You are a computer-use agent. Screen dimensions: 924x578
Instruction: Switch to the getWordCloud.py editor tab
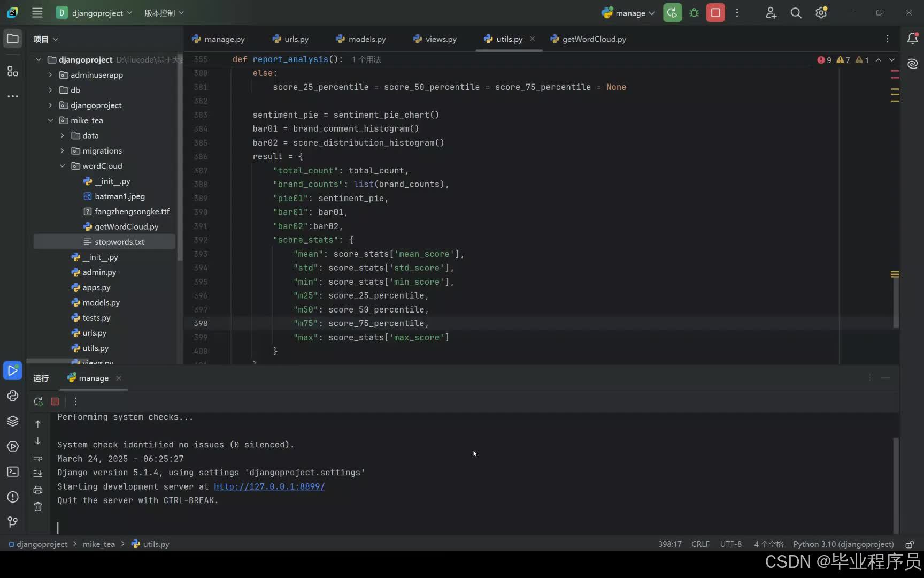point(588,39)
